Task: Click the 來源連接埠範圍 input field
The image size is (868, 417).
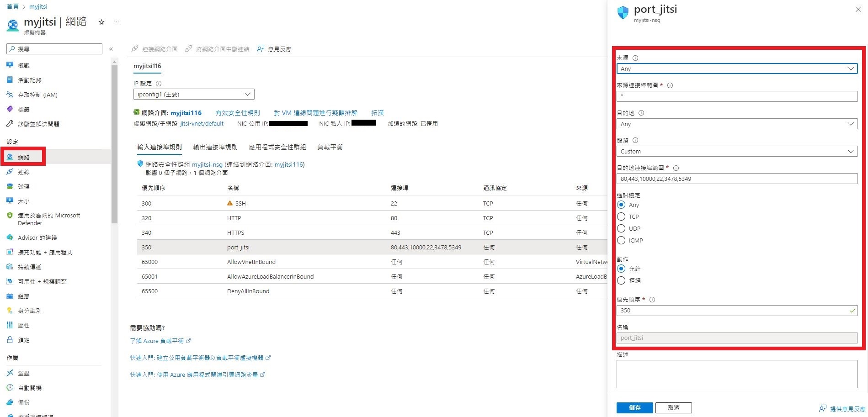Action: [737, 96]
